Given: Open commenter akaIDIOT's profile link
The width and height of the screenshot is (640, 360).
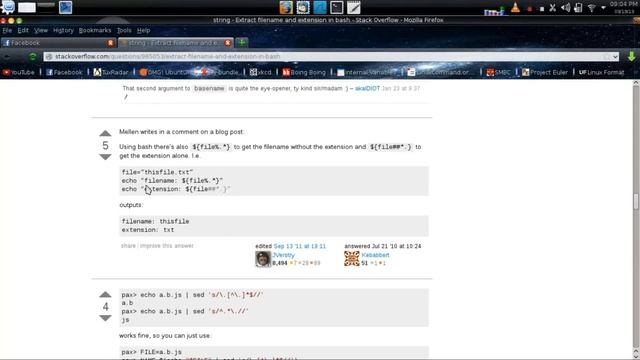Looking at the screenshot, I should [x=367, y=88].
